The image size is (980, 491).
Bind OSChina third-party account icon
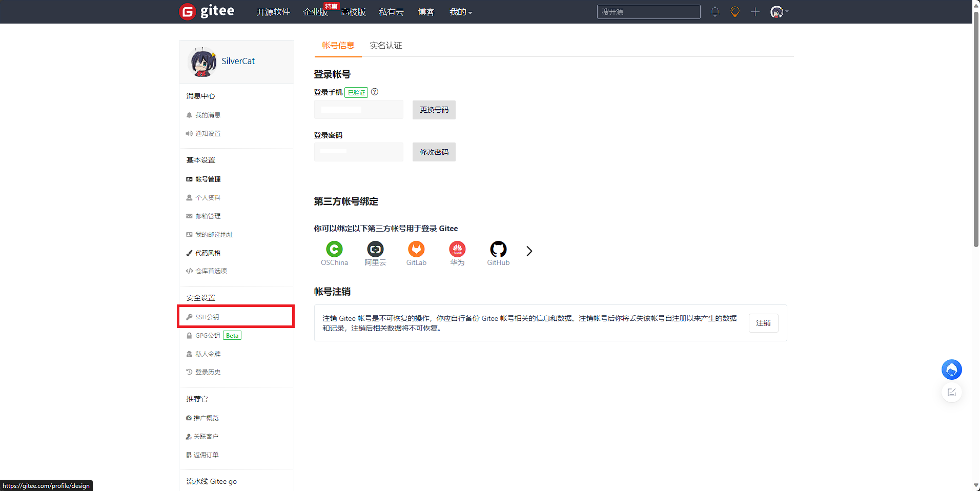334,250
